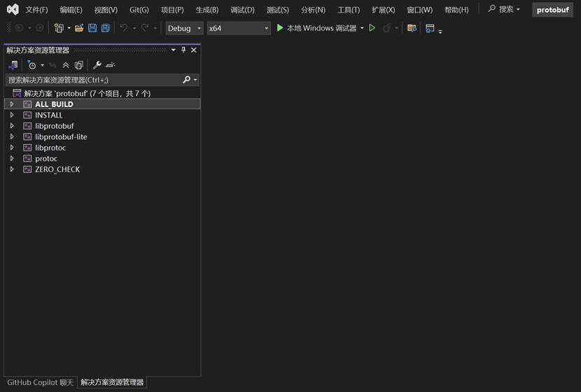Click the show all files icon
This screenshot has height=392, width=581.
pyautogui.click(x=79, y=65)
